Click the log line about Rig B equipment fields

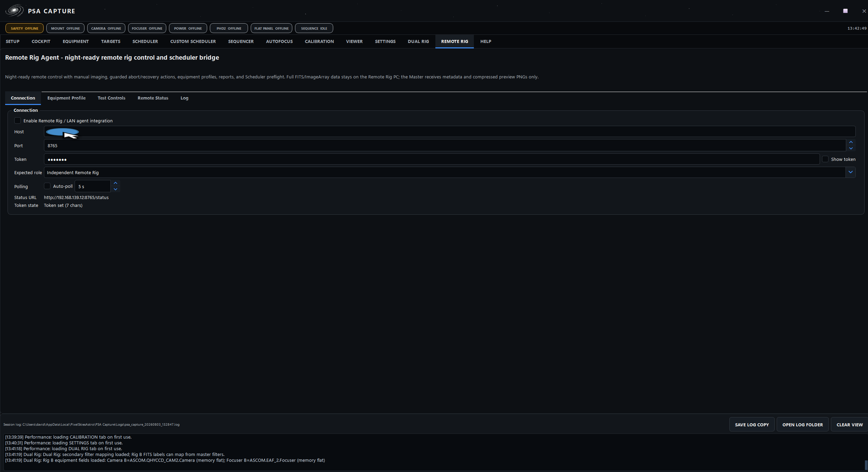165,460
